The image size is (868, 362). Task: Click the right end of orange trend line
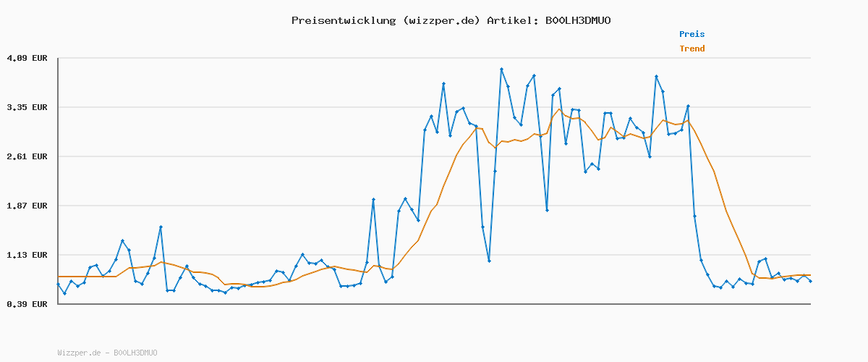tap(810, 275)
